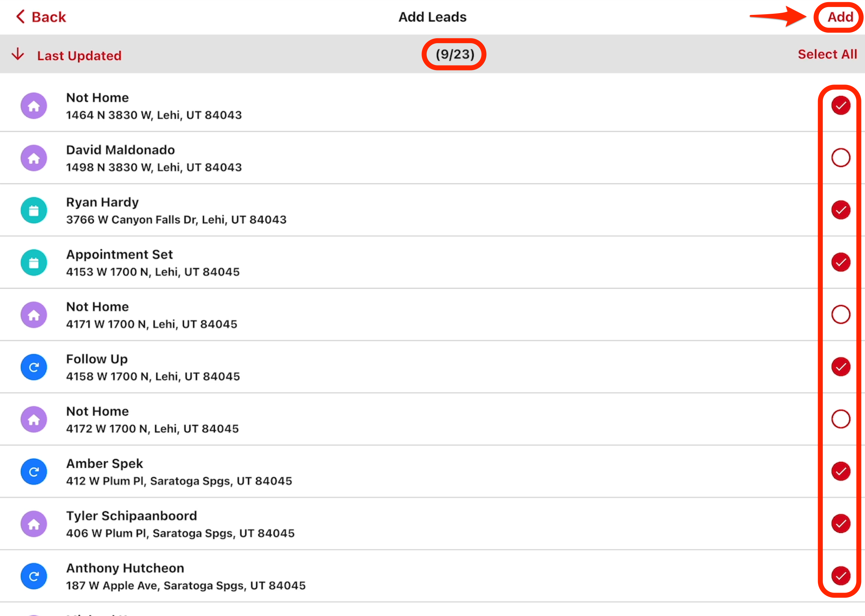Uncheck the Amber Spek lead
The height and width of the screenshot is (616, 865).
point(840,472)
